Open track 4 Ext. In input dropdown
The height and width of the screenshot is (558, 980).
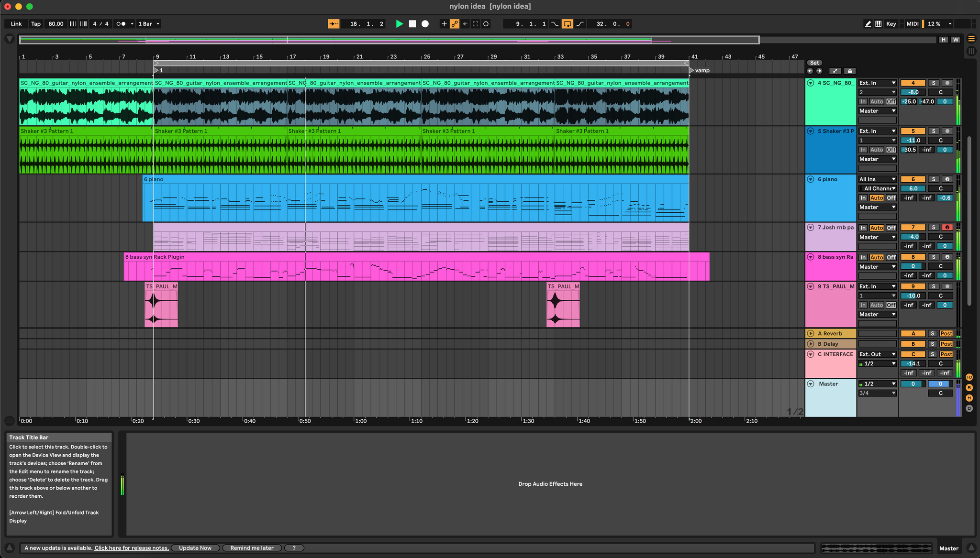point(877,83)
